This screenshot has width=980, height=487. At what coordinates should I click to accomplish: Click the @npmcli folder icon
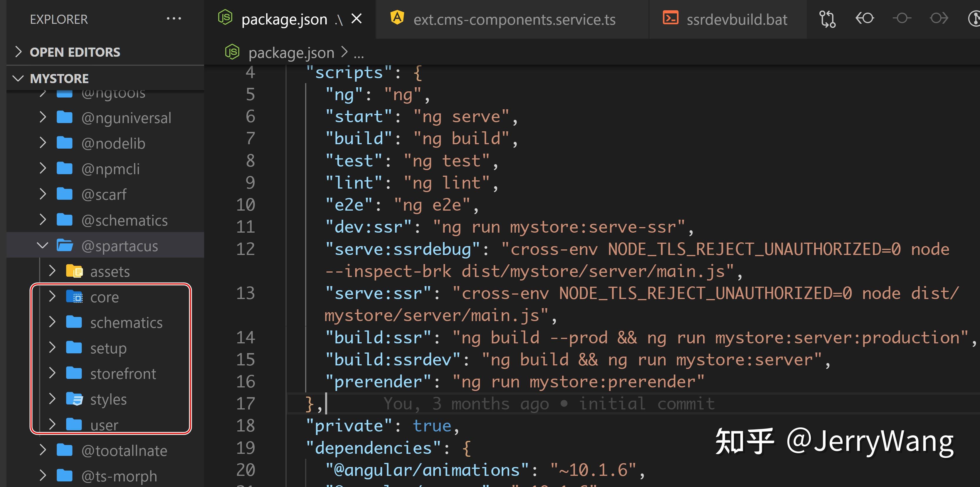tap(65, 168)
